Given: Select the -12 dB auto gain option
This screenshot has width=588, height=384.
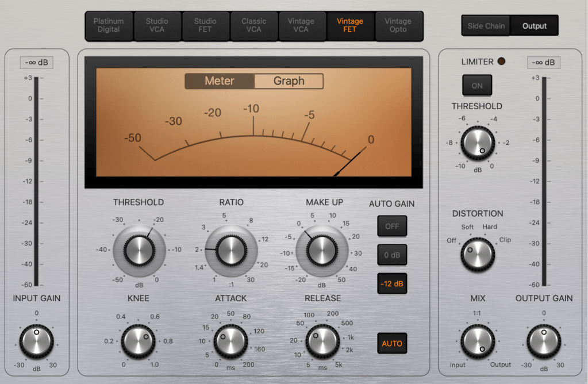Looking at the screenshot, I should 392,283.
